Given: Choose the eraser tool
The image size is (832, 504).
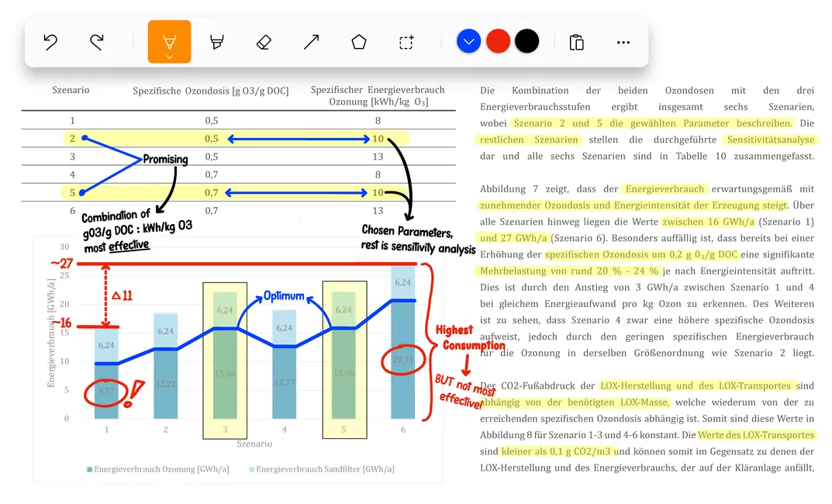Looking at the screenshot, I should (x=264, y=42).
